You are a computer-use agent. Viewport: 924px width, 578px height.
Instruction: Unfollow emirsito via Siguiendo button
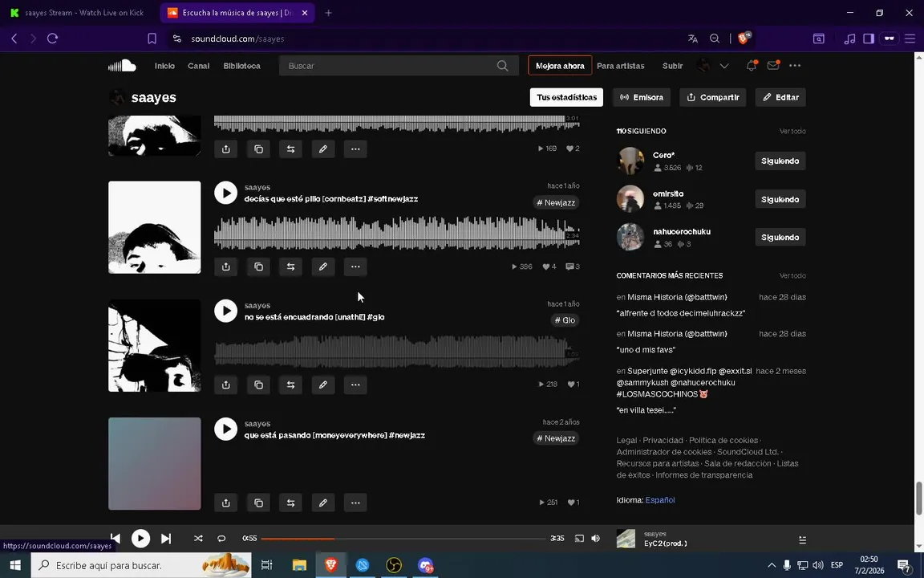pos(780,199)
